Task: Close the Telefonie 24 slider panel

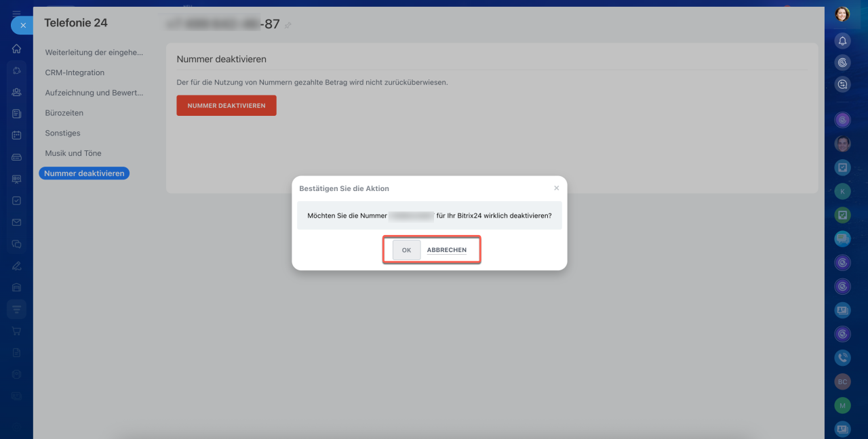Action: pos(22,26)
